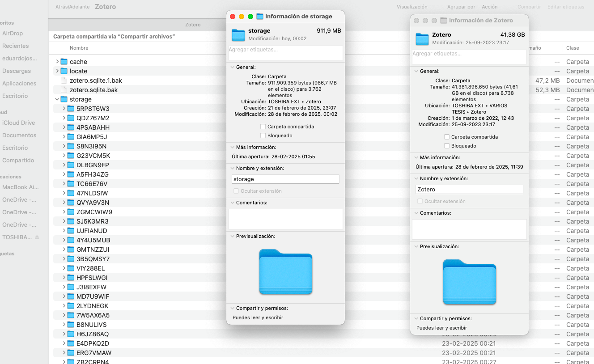Open Recientes in Finder sidebar
Image resolution: width=594 pixels, height=364 pixels.
pyautogui.click(x=15, y=46)
